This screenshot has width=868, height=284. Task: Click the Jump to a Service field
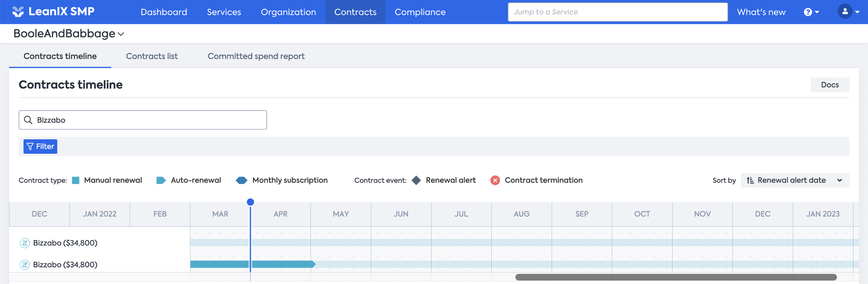coord(618,12)
